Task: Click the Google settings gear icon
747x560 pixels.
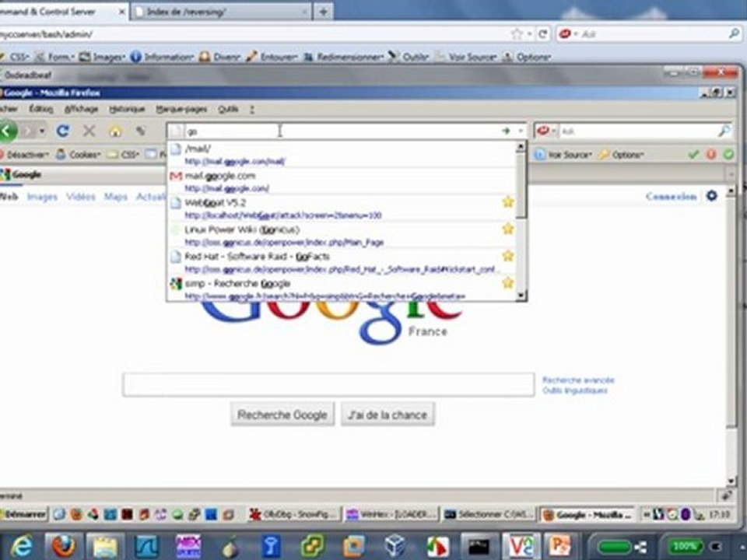Action: [712, 196]
